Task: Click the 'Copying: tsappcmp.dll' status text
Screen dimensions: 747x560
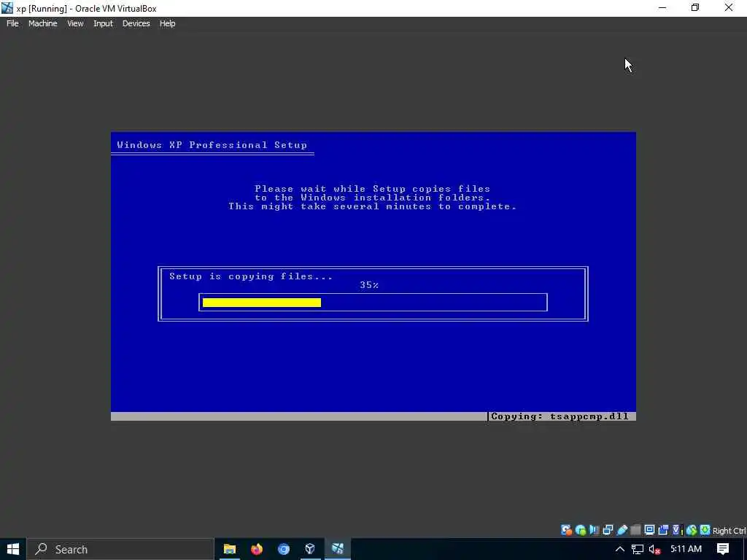Action: click(560, 416)
